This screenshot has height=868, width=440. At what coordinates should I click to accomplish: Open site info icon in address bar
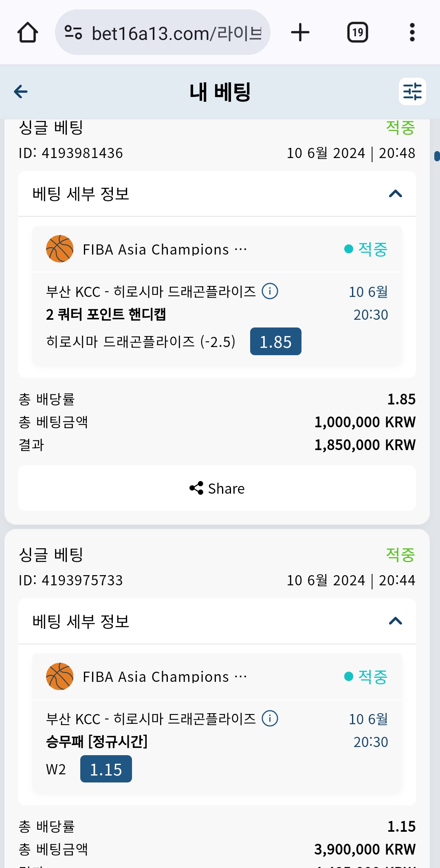click(x=73, y=33)
